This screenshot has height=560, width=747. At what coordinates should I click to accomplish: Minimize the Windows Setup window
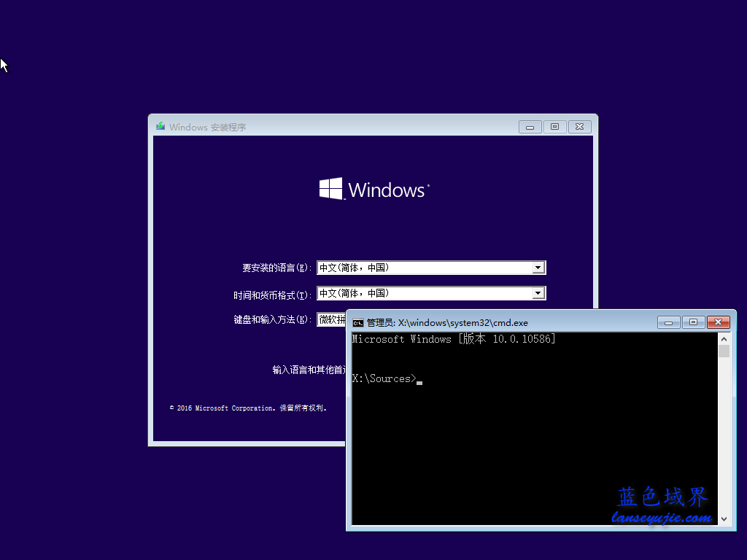[x=530, y=127]
